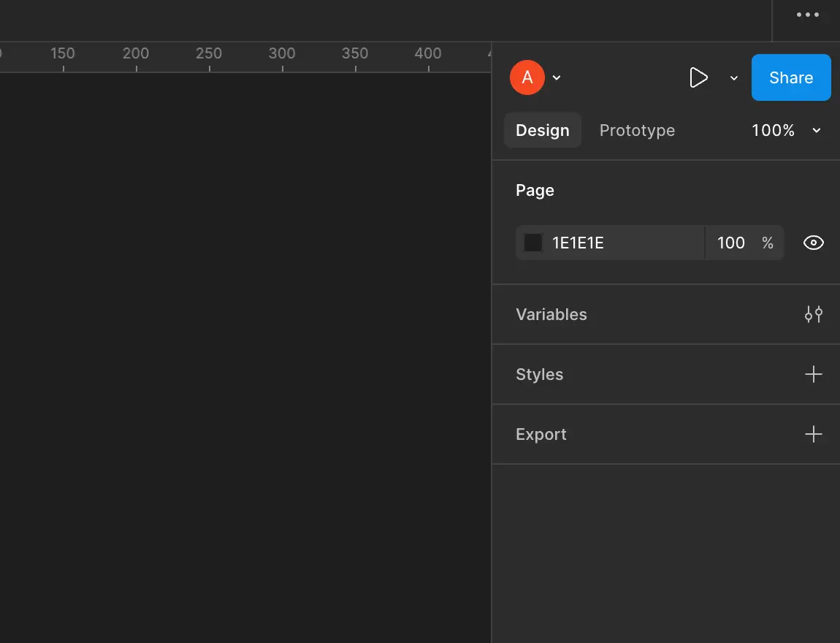Click the blue Share button
This screenshot has width=840, height=643.
790,77
